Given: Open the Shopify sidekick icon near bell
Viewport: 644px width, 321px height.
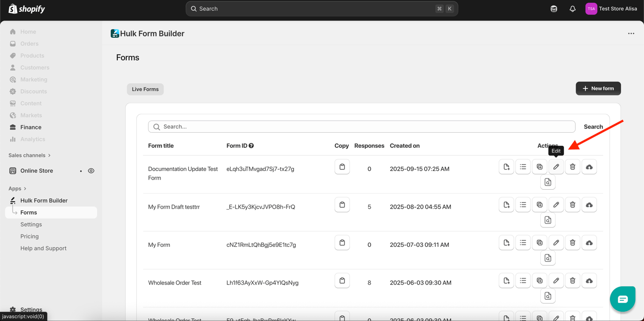Looking at the screenshot, I should pos(554,8).
